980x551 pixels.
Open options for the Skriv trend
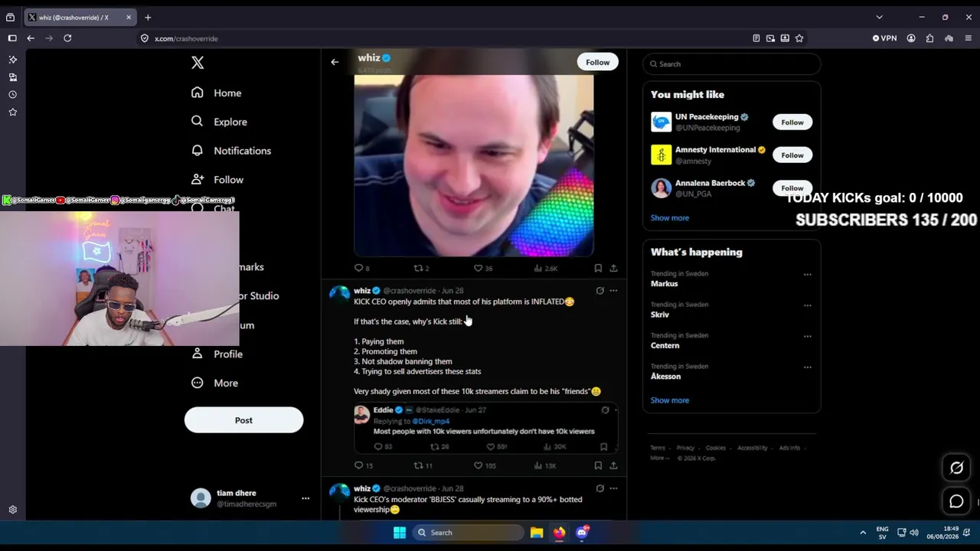tap(807, 305)
